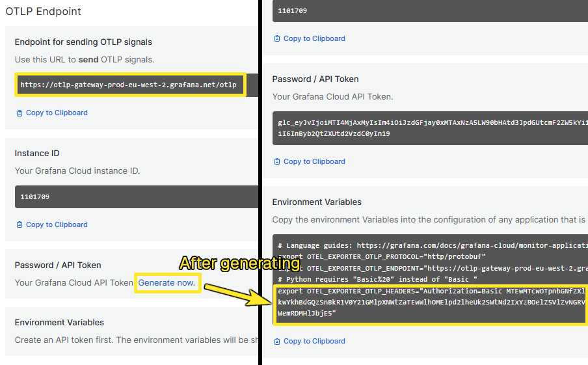588x365 pixels.
Task: Click Environment Variables heading above the export code
Action: 317,202
